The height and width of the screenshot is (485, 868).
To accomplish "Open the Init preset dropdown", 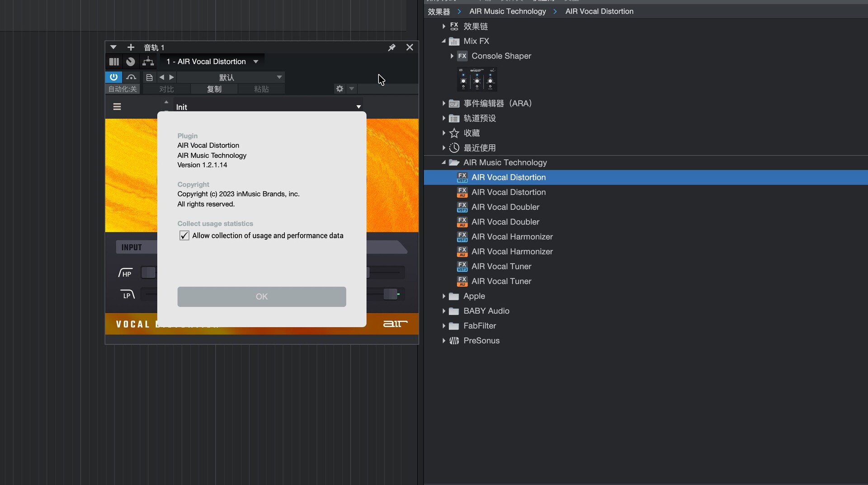I will [x=359, y=107].
